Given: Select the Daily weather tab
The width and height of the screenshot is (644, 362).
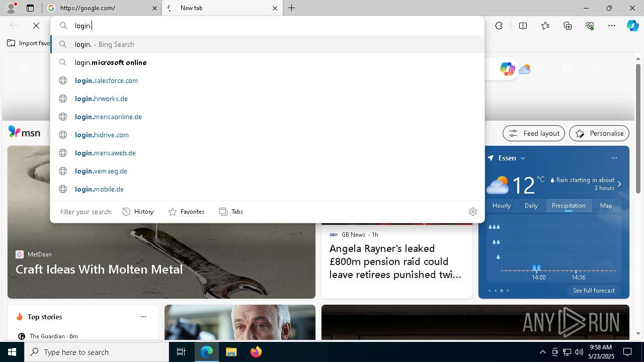Looking at the screenshot, I should point(531,206).
